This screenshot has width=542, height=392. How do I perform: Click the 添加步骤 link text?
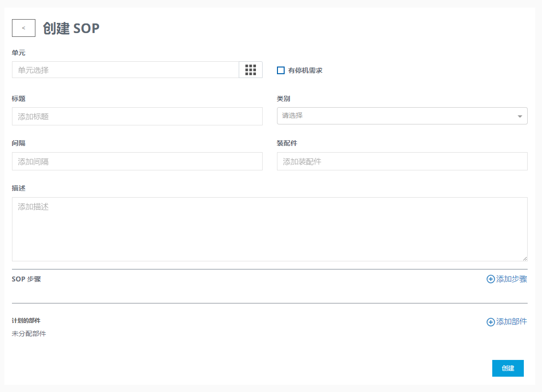click(x=511, y=279)
